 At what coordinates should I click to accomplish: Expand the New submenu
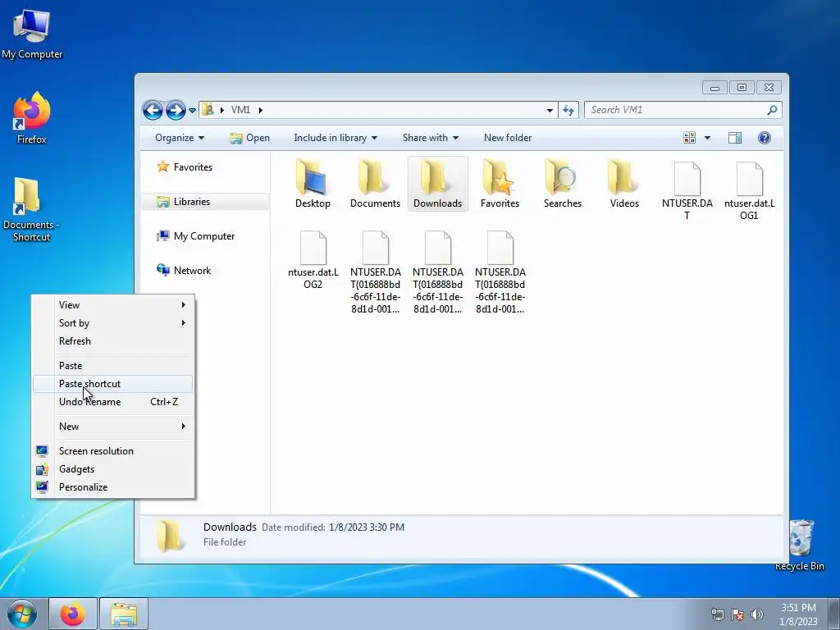113,427
